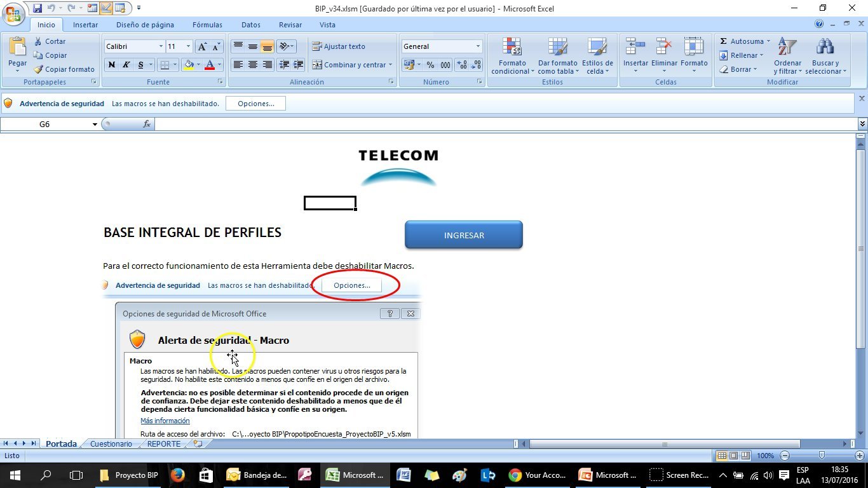Enable Page Layout view from status bar
The image size is (868, 488).
tap(733, 456)
